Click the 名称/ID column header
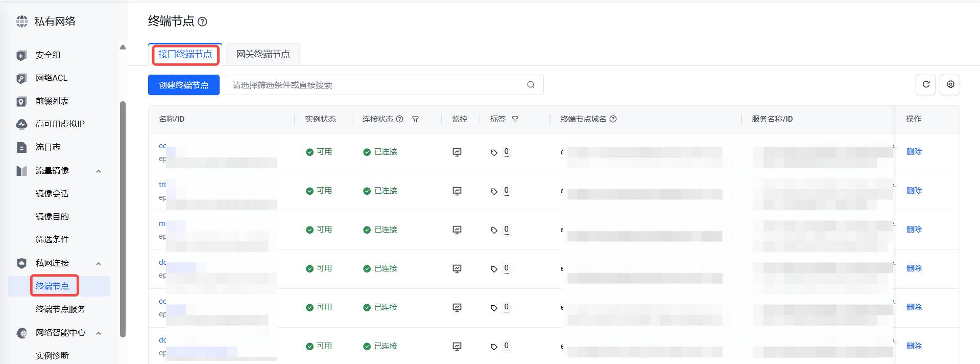 (x=172, y=119)
